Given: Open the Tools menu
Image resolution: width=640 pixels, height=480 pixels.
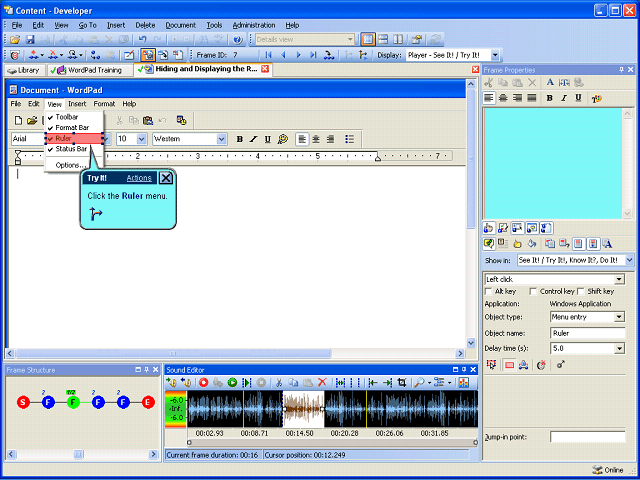Looking at the screenshot, I should 214,25.
